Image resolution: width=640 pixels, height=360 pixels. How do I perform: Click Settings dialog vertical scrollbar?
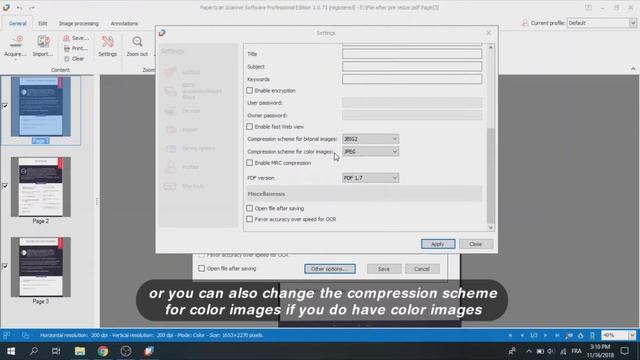(491, 176)
